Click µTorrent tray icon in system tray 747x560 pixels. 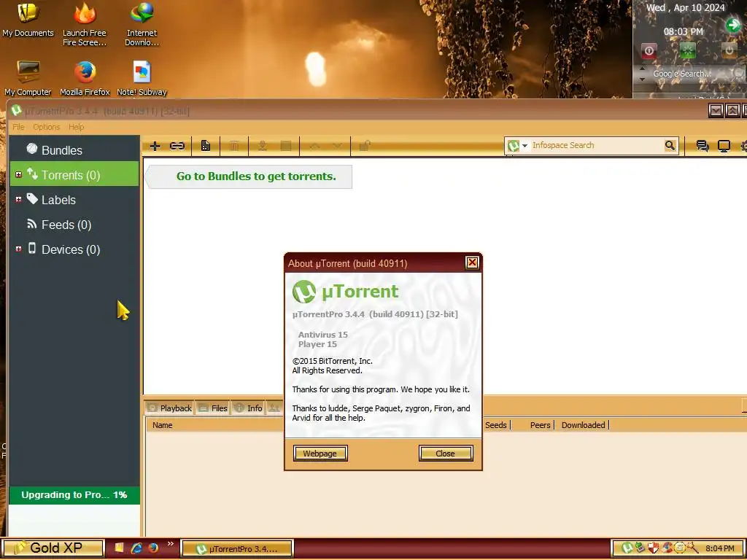[627, 548]
